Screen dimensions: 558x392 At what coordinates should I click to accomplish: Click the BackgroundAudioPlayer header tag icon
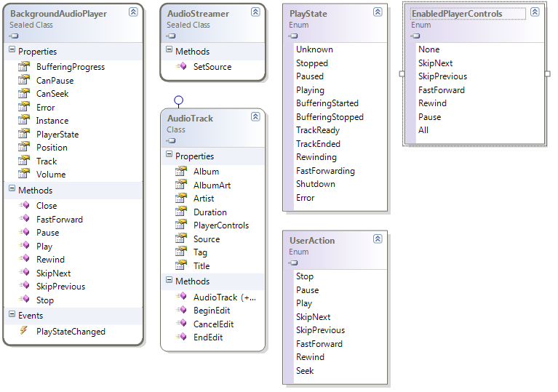tap(14, 36)
